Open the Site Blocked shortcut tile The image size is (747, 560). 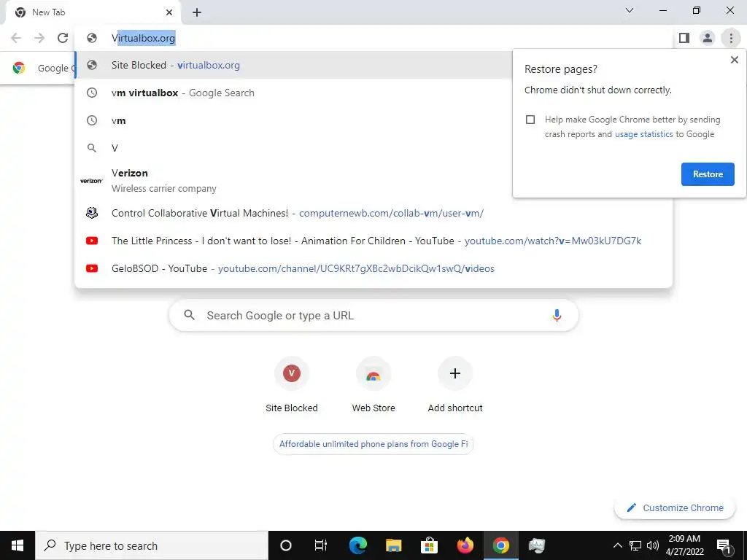[292, 386]
